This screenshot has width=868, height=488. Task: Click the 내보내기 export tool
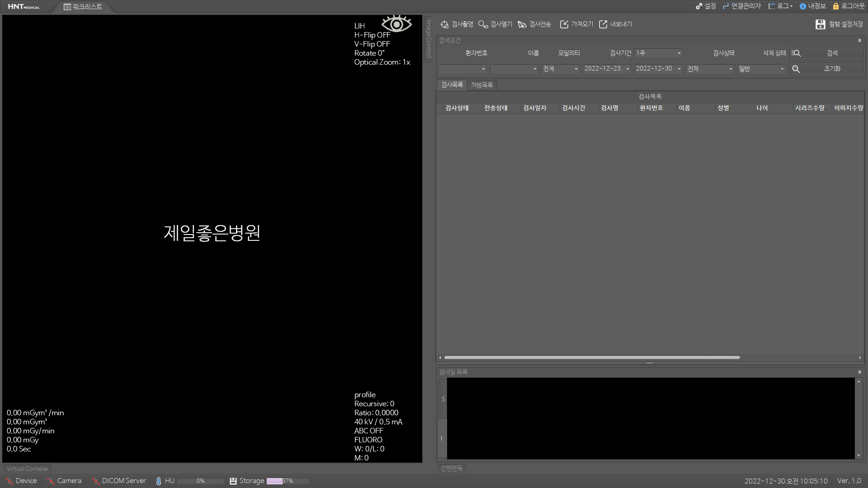click(616, 24)
